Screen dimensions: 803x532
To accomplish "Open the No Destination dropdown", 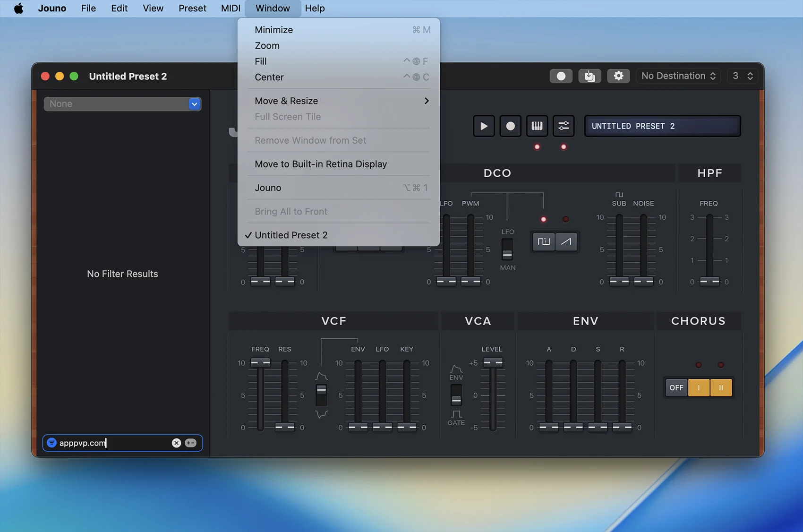I will 678,76.
